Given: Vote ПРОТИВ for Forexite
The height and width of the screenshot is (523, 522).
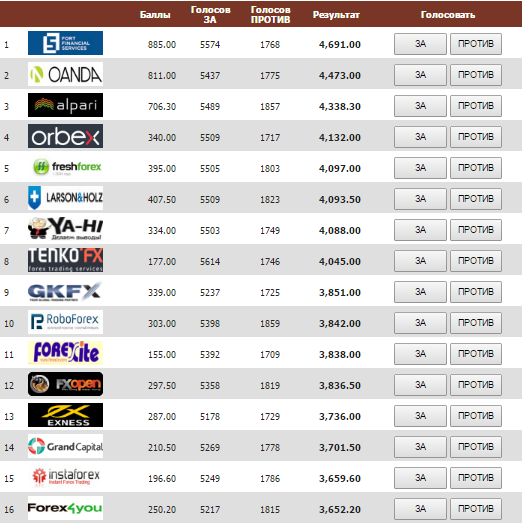Looking at the screenshot, I should (x=476, y=354).
